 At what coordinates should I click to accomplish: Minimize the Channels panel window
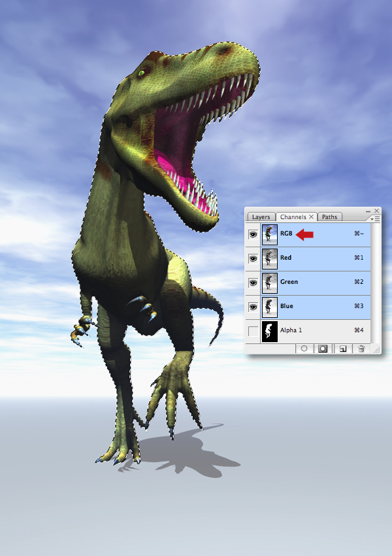[x=368, y=211]
